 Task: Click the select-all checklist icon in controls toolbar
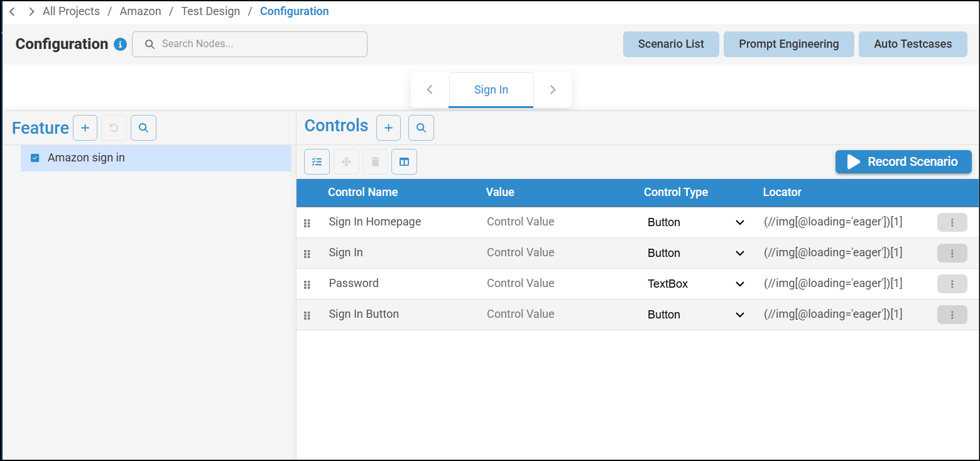point(317,162)
